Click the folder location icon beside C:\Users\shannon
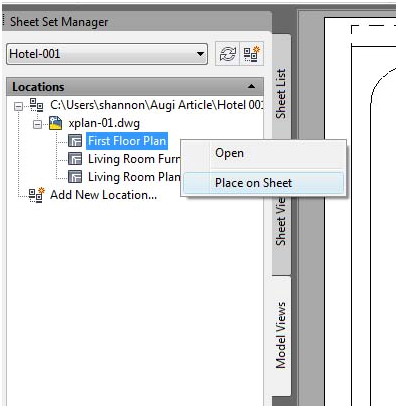Image resolution: width=398 pixels, height=408 pixels. coord(36,105)
